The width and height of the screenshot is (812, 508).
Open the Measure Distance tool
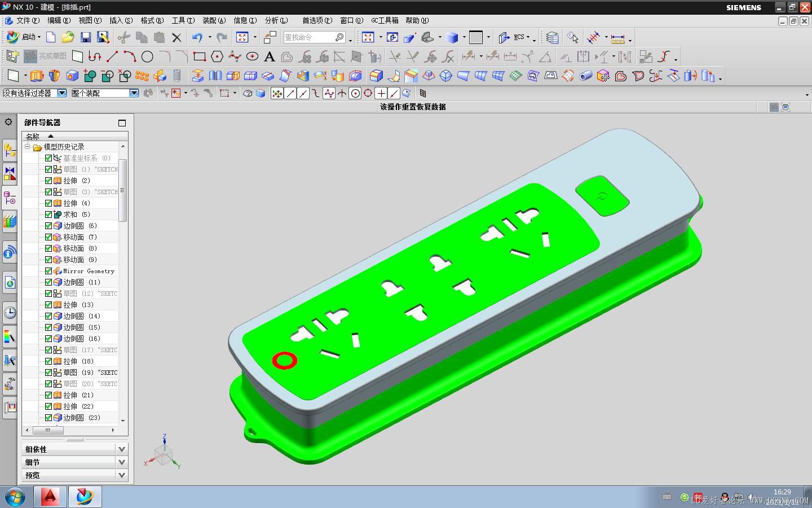[x=618, y=38]
